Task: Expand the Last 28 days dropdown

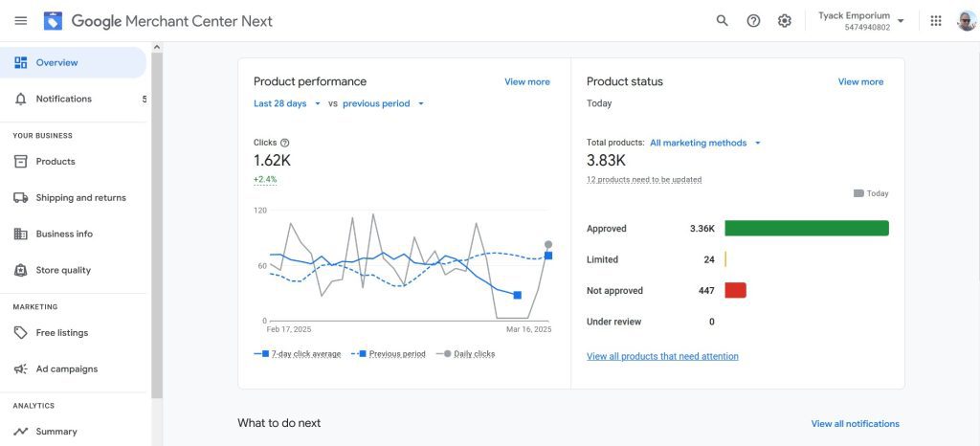Action: point(285,103)
